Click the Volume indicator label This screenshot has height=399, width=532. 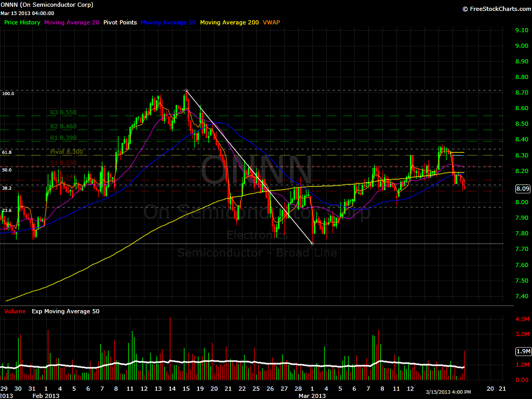tap(15, 311)
